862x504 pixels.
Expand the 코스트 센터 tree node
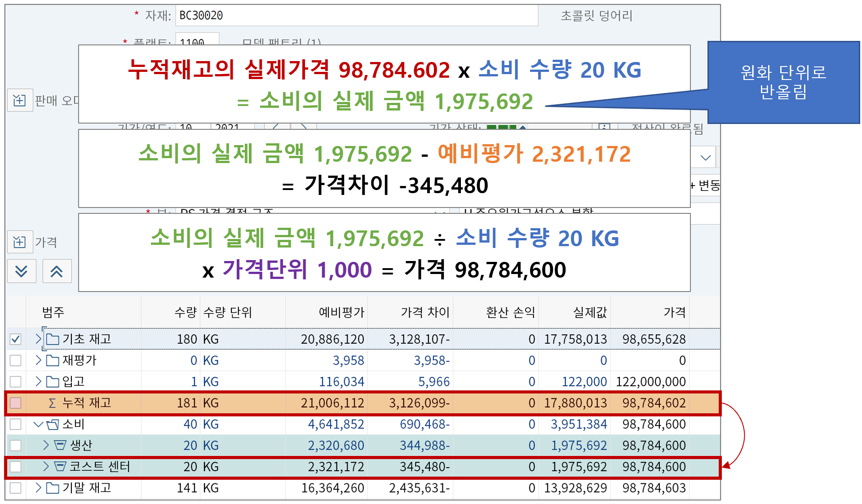click(46, 466)
